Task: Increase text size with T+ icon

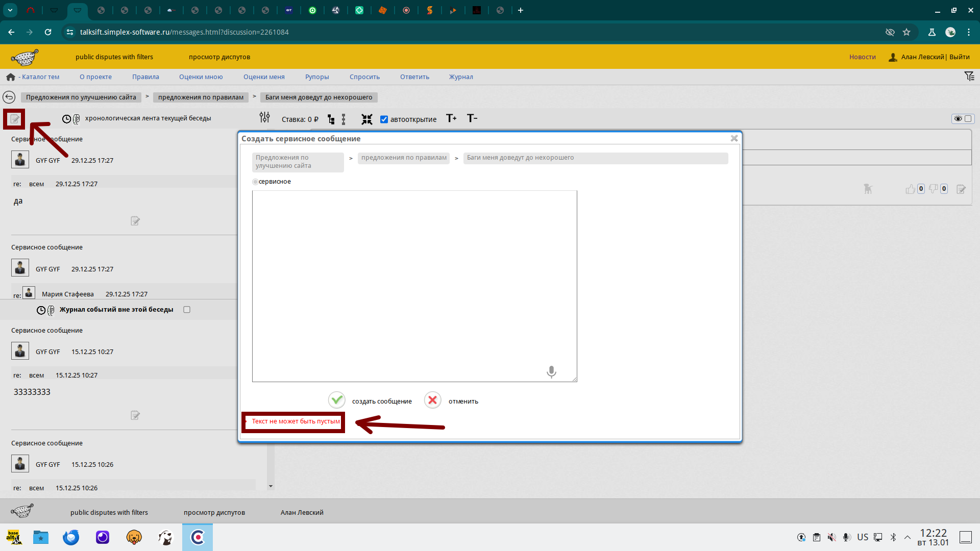Action: (451, 118)
